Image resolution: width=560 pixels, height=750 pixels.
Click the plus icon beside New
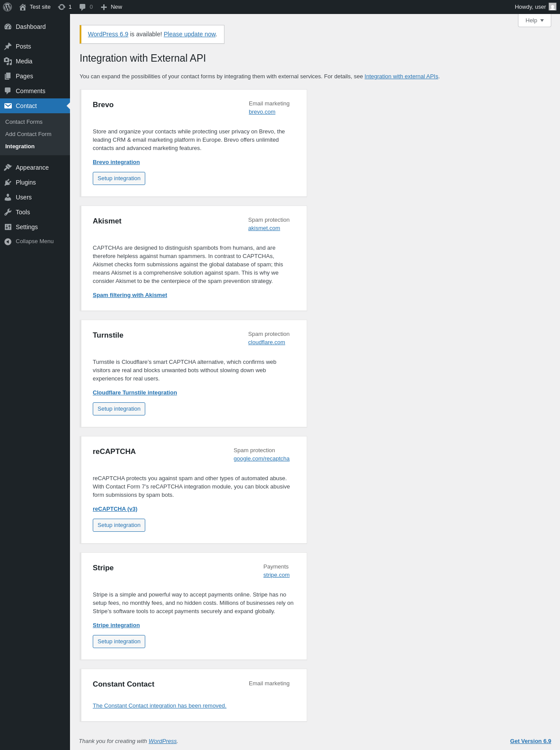(x=104, y=7)
